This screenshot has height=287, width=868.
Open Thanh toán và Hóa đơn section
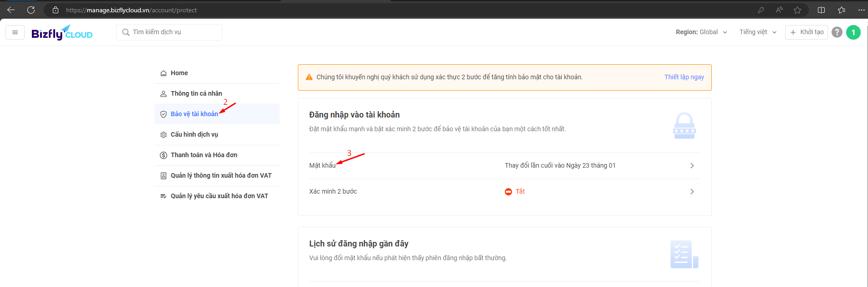[x=204, y=155]
